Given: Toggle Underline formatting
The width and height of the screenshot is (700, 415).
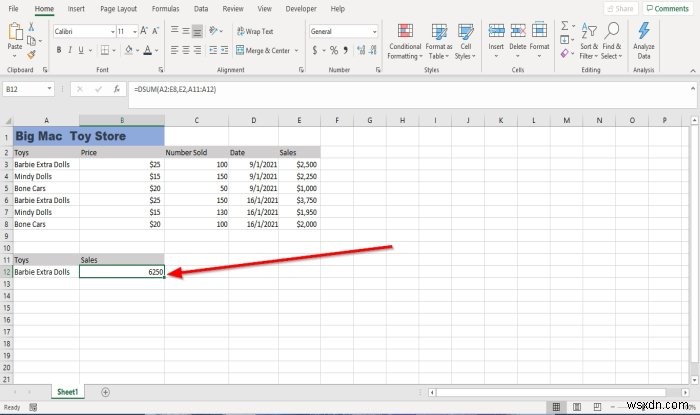Looking at the screenshot, I should (x=81, y=50).
